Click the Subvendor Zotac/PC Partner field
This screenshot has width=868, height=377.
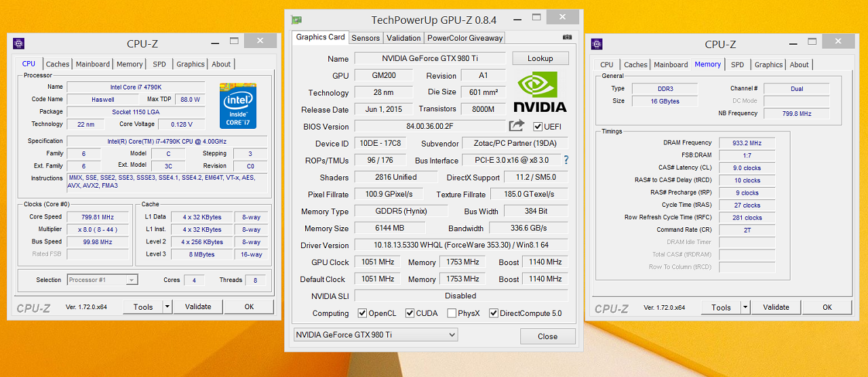pos(515,143)
